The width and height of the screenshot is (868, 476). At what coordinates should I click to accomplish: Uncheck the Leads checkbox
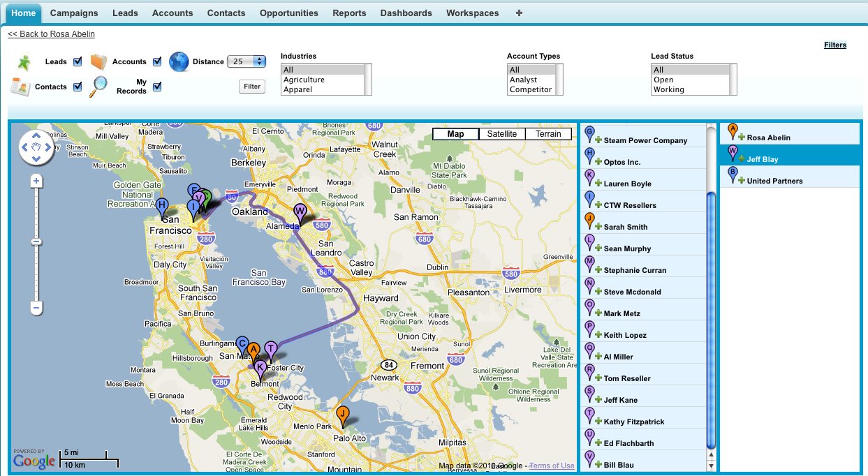click(x=78, y=61)
